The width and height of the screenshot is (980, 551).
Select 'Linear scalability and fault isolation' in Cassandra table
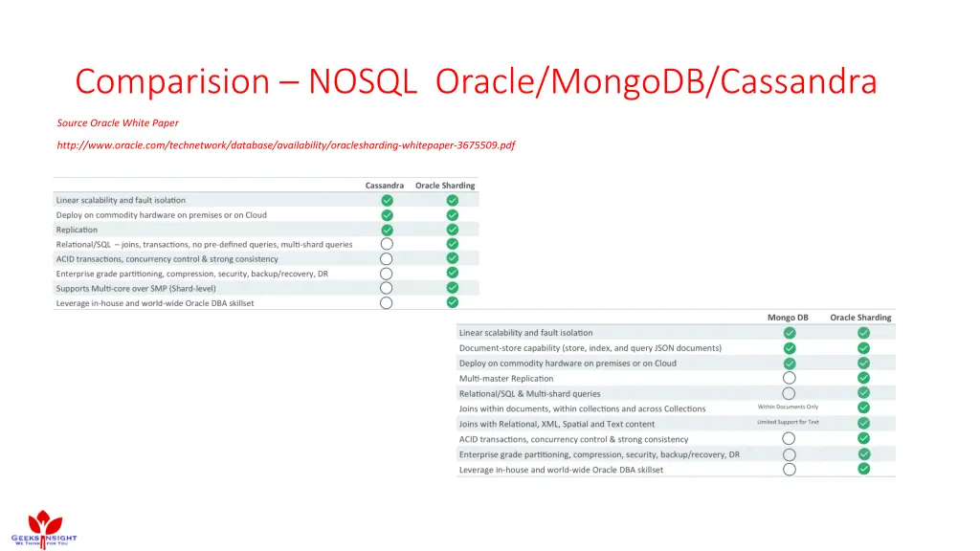[121, 201]
